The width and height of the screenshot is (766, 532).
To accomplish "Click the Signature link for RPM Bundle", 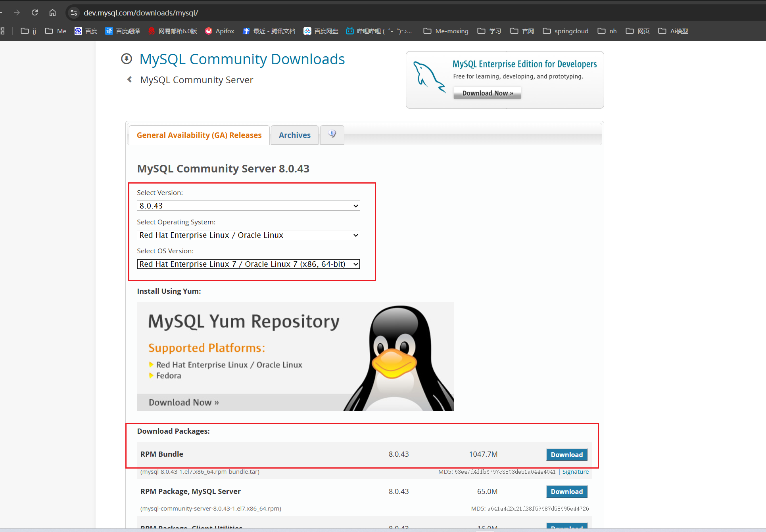I will point(575,472).
